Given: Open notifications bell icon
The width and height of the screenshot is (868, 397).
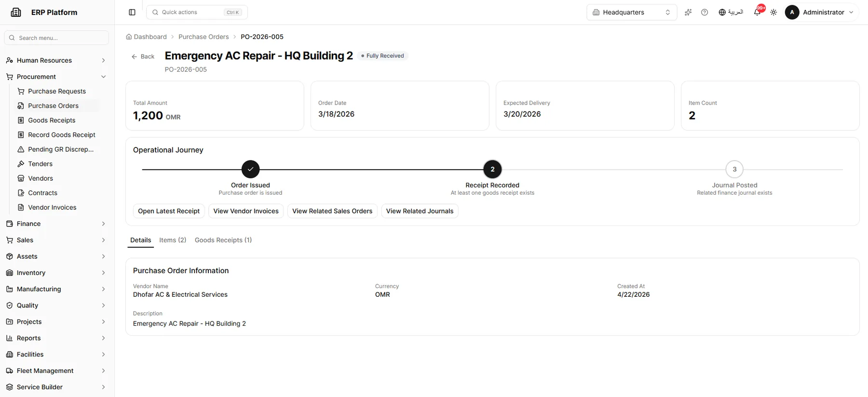Looking at the screenshot, I should pyautogui.click(x=757, y=12).
